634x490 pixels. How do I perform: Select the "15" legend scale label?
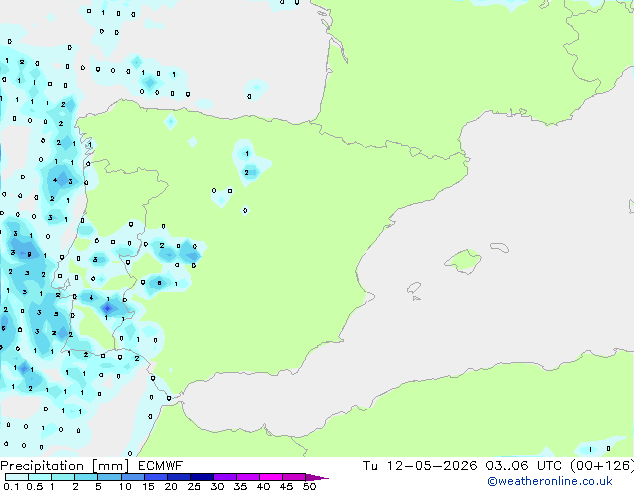[148, 486]
